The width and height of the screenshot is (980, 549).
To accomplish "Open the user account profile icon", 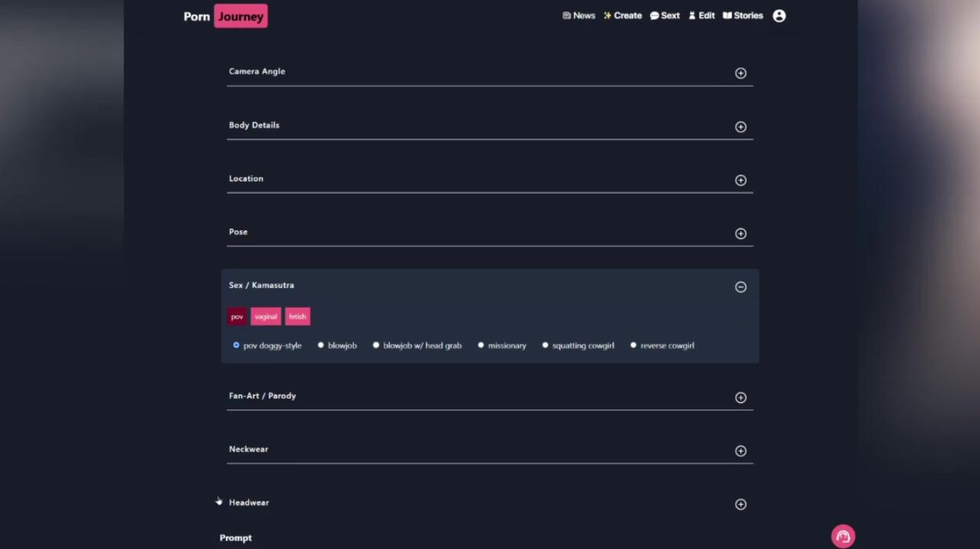I will 779,16.
